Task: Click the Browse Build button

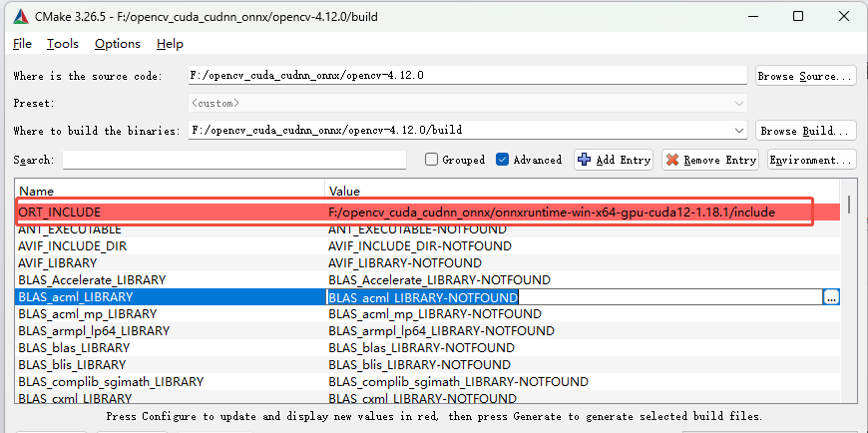Action: pos(804,131)
